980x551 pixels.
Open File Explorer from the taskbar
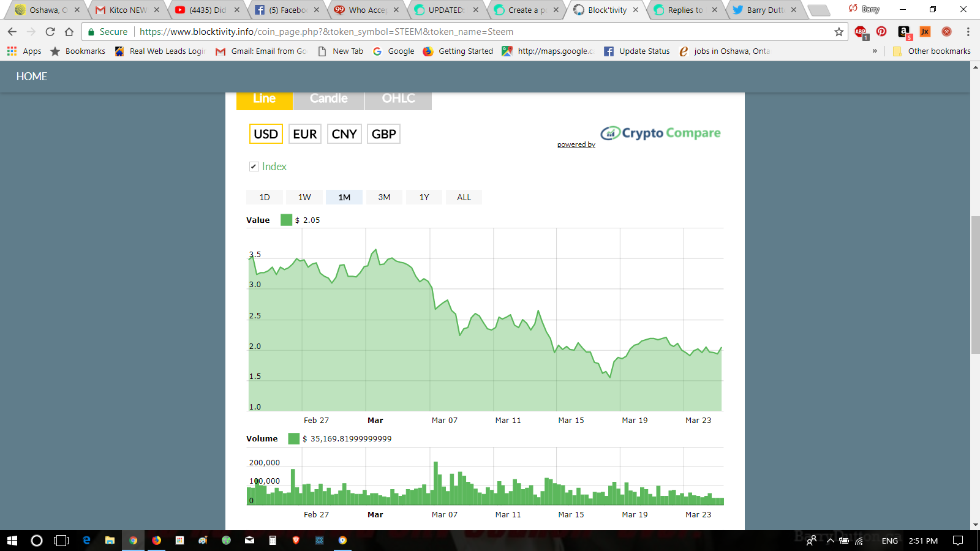tap(110, 541)
